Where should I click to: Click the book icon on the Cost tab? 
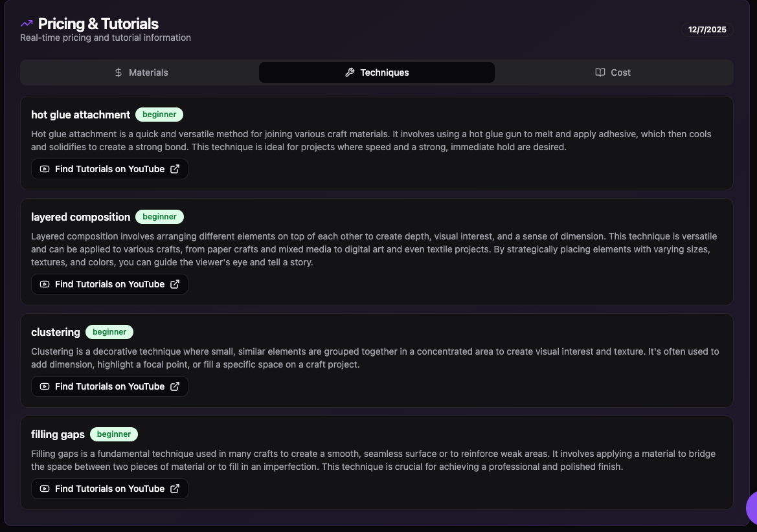pos(600,72)
